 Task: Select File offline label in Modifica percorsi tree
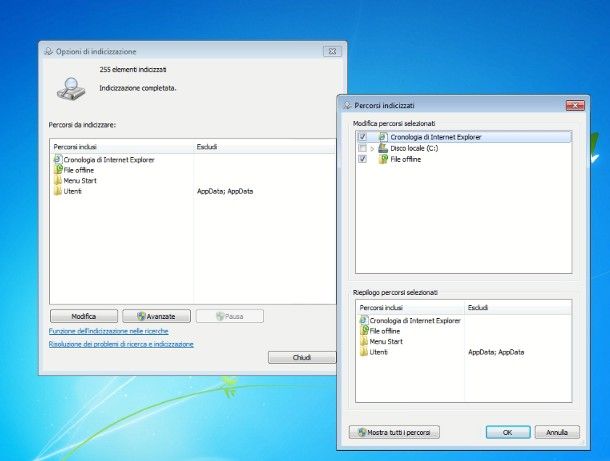pos(405,159)
